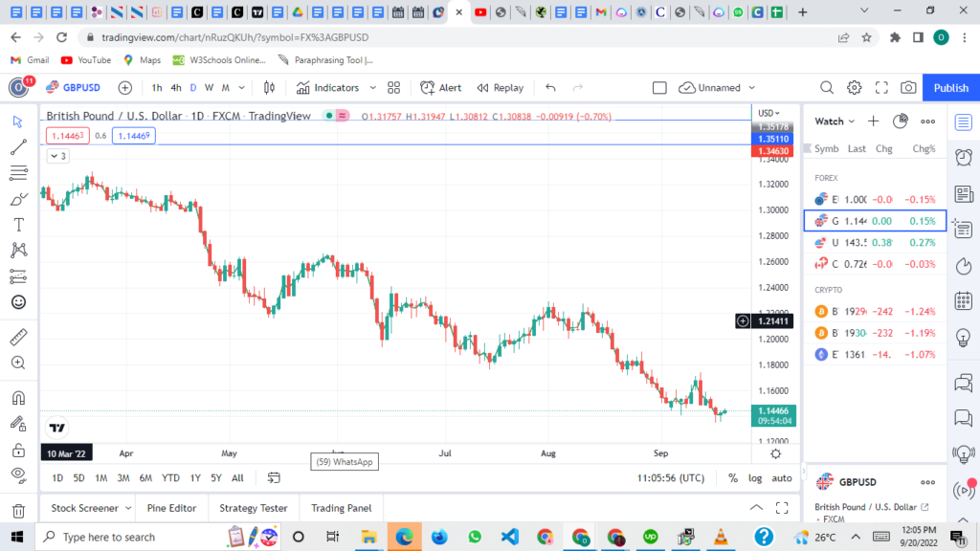Image resolution: width=980 pixels, height=551 pixels.
Task: Expand the timeframe interval dropdown
Action: [x=242, y=87]
